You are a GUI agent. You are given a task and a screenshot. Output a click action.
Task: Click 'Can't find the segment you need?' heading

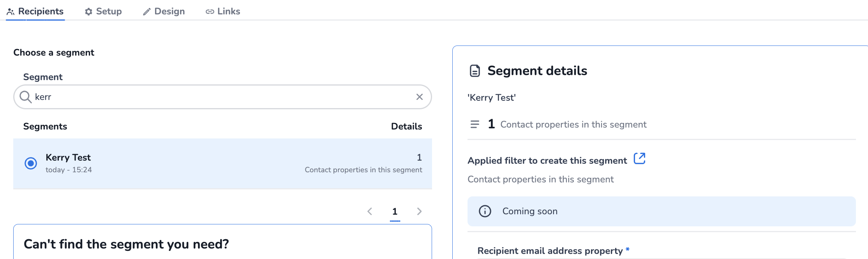pos(126,244)
